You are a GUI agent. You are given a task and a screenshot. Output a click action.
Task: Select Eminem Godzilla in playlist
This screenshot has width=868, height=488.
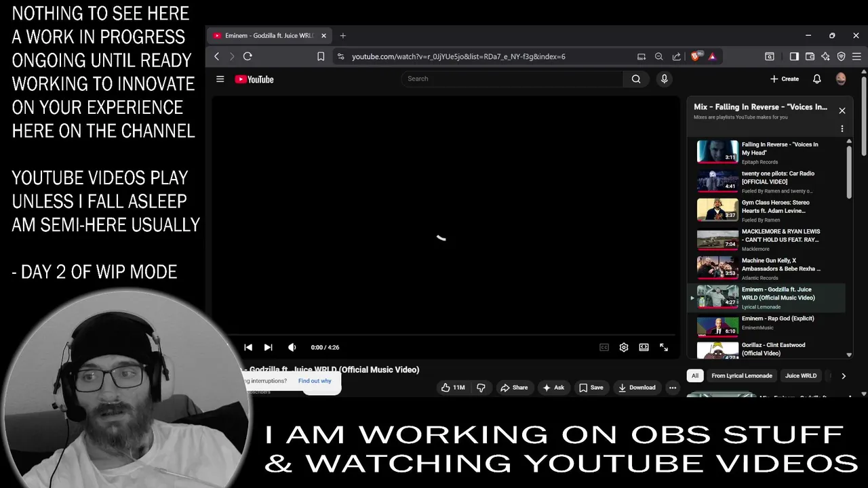click(766, 298)
